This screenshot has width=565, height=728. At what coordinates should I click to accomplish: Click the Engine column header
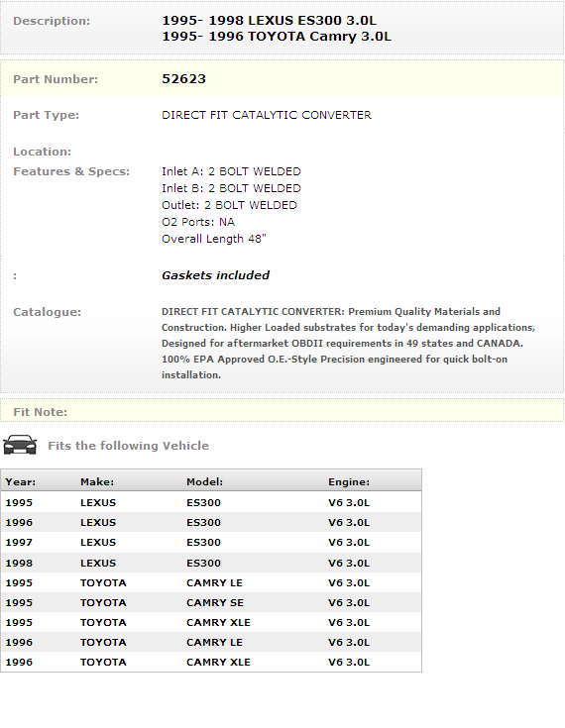[x=349, y=482]
